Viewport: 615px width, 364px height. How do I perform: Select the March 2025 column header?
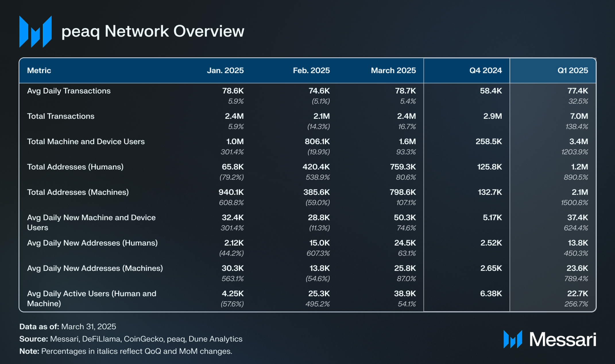tap(393, 71)
